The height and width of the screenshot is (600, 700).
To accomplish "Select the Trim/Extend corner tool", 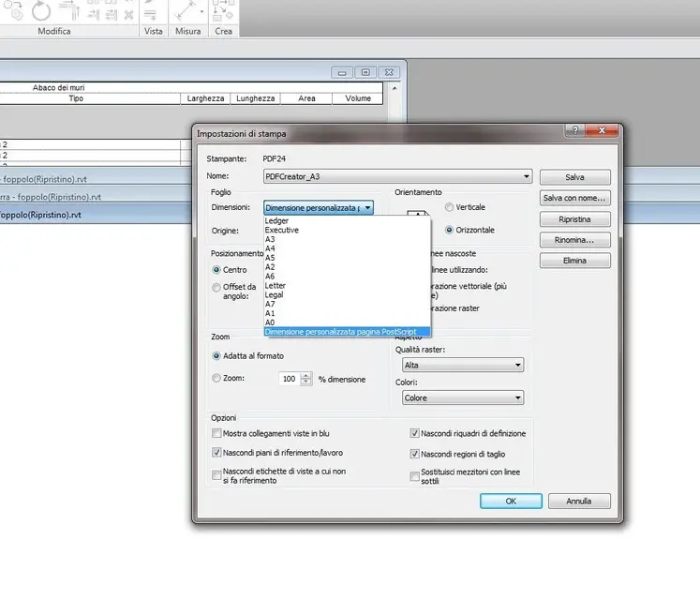I will 69,10.
